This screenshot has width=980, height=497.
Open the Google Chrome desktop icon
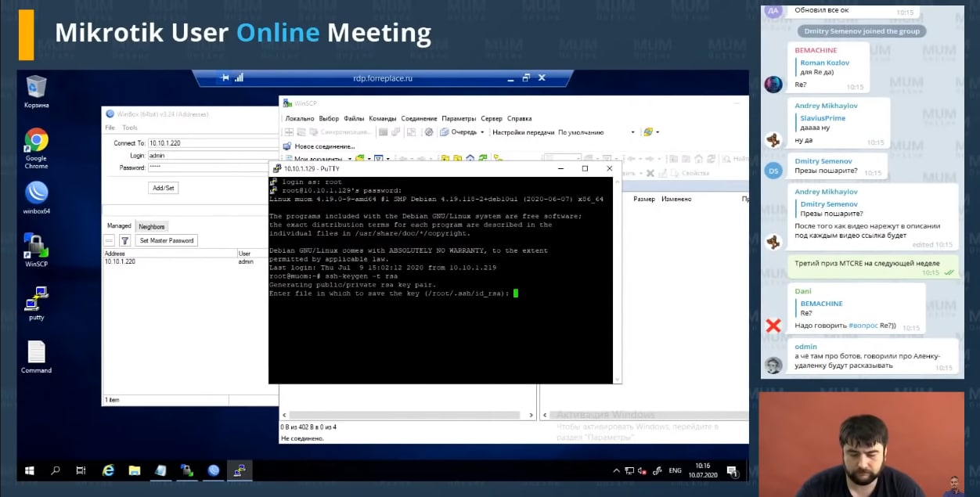coord(36,148)
